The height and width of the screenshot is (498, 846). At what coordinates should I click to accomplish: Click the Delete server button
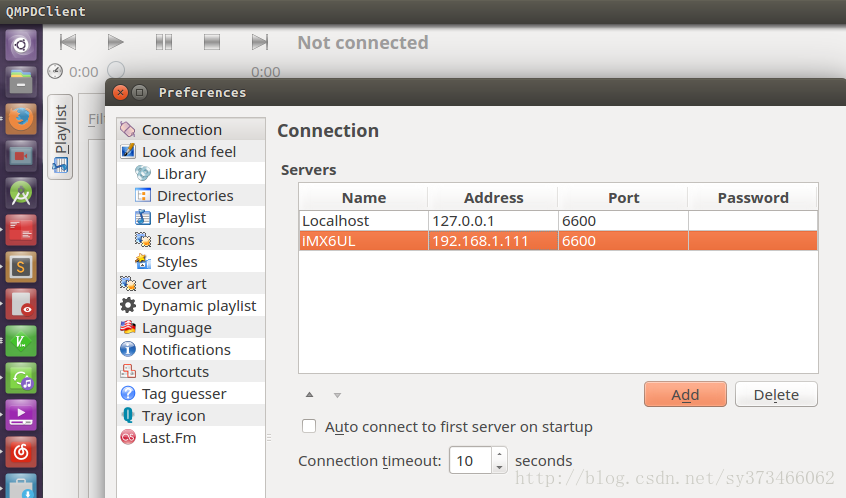click(776, 394)
